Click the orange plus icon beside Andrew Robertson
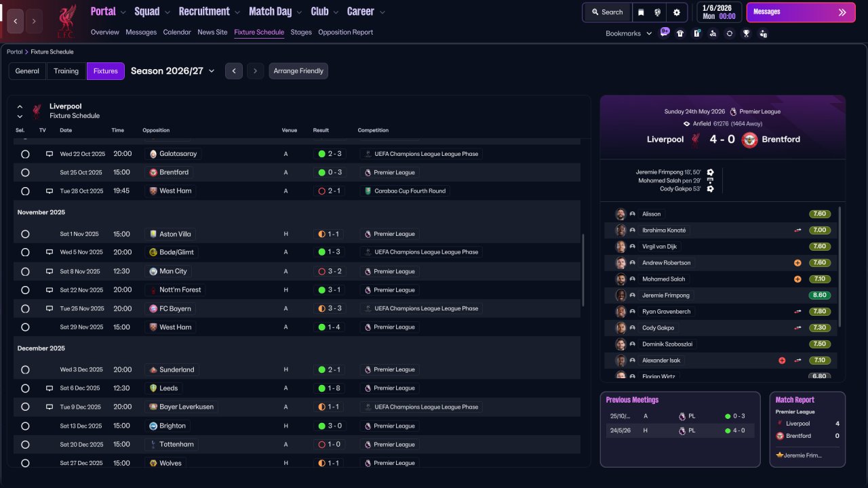The width and height of the screenshot is (868, 488). pyautogui.click(x=797, y=263)
